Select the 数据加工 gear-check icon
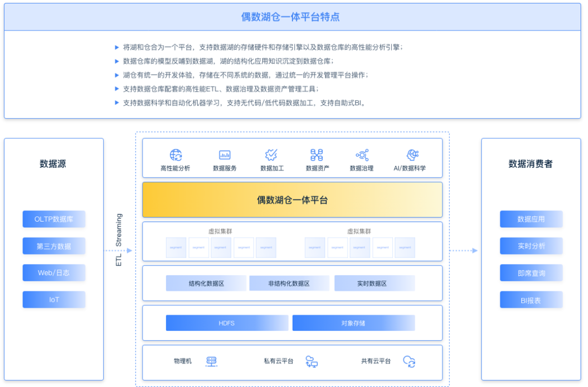Image resolution: width=588 pixels, height=387 pixels. (x=272, y=155)
